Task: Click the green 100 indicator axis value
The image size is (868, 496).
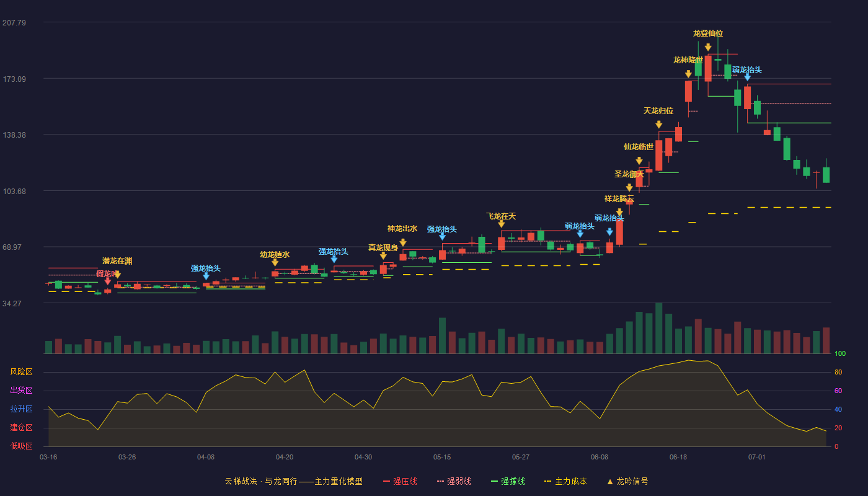Action: 840,353
